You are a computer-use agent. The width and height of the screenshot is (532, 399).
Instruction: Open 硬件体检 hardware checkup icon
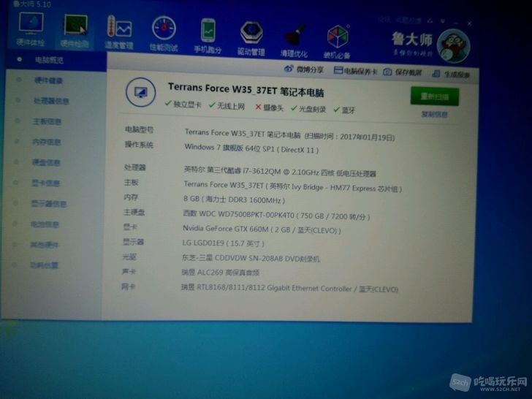coord(31,29)
